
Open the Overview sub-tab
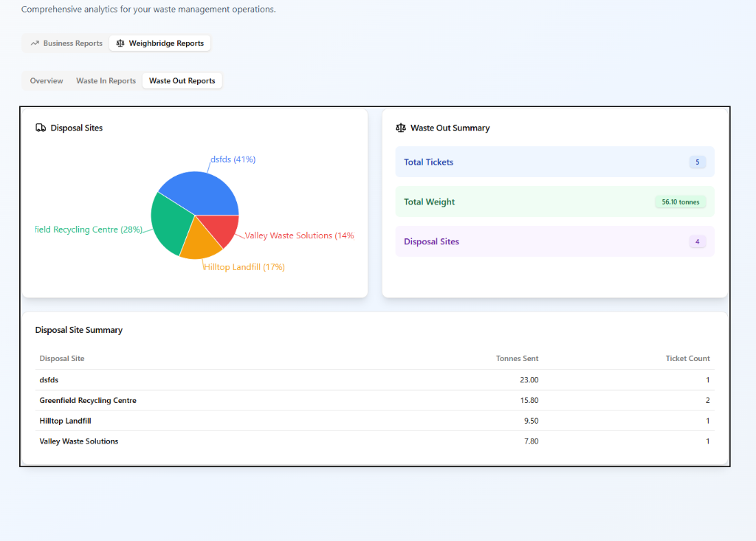47,80
